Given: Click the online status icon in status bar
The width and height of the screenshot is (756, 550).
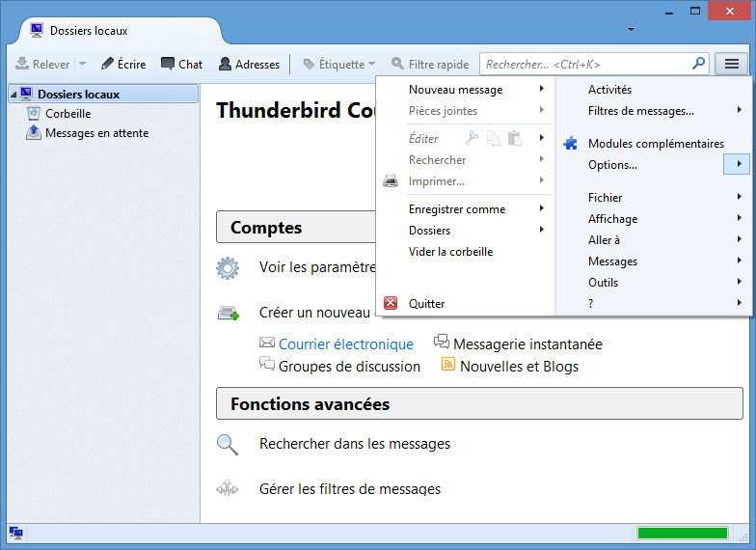Looking at the screenshot, I should 15,533.
